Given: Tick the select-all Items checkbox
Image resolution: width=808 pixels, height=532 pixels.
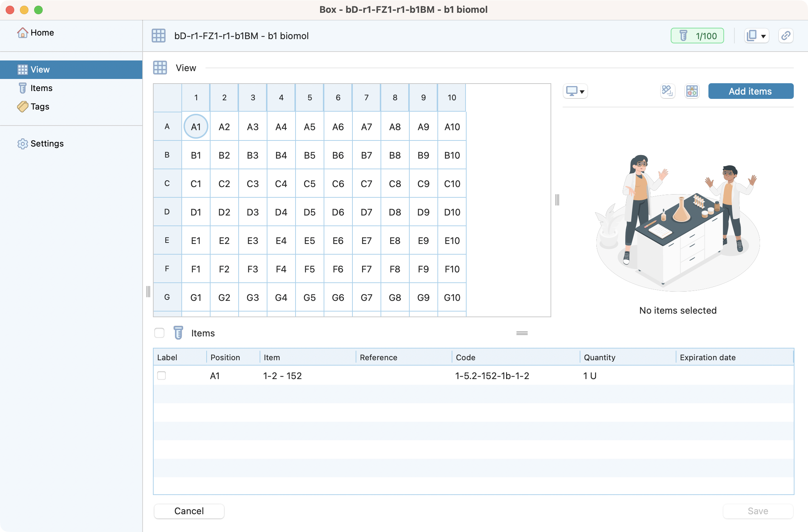Looking at the screenshot, I should 159,333.
